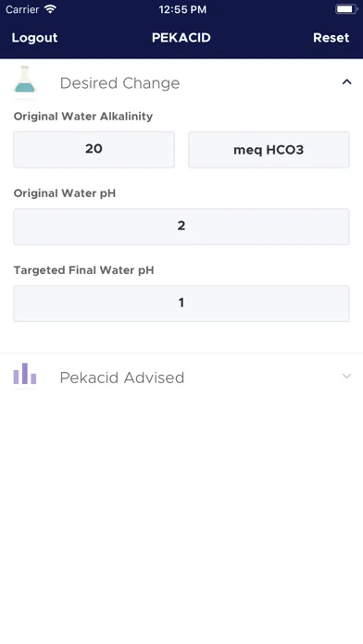
Task: Click the Reset button
Action: (x=331, y=38)
